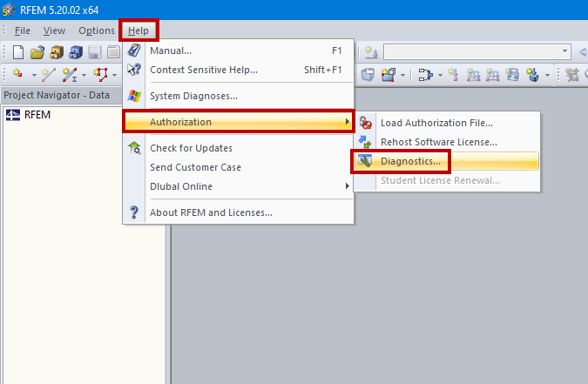Choose Rehost Software License...
This screenshot has height=384, width=588.
[447, 142]
